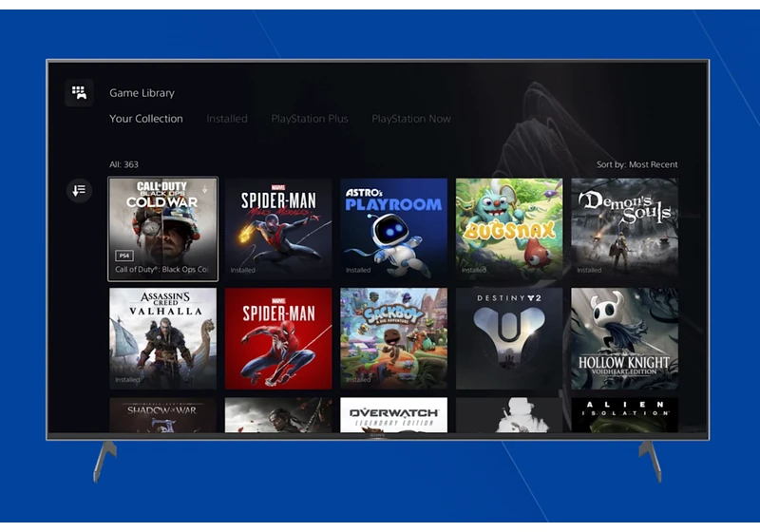The height and width of the screenshot is (532, 760).
Task: Select Assassin's Creed Valhalla tile
Action: tap(162, 339)
